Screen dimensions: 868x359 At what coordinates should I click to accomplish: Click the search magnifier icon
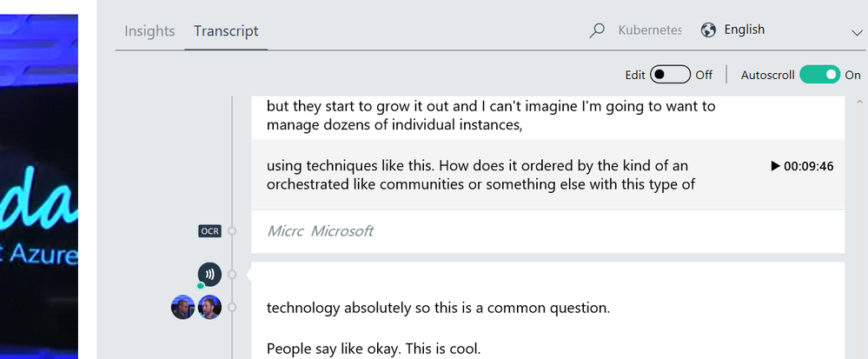coord(597,30)
